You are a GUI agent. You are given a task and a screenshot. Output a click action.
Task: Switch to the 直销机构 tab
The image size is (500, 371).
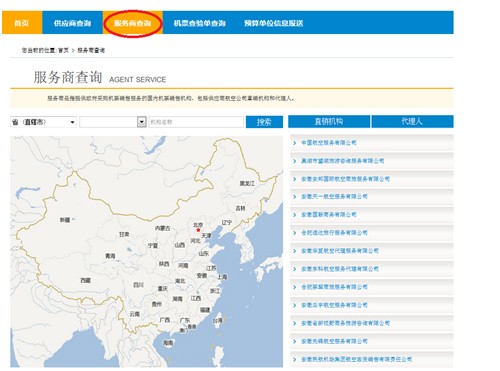coord(329,121)
